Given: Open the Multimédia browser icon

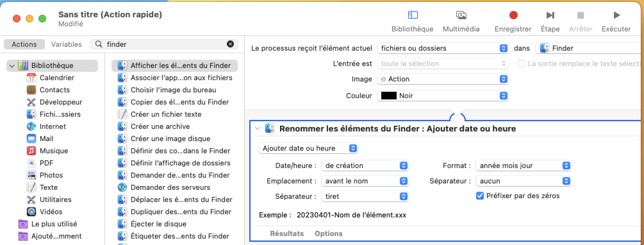Looking at the screenshot, I should click(x=461, y=15).
